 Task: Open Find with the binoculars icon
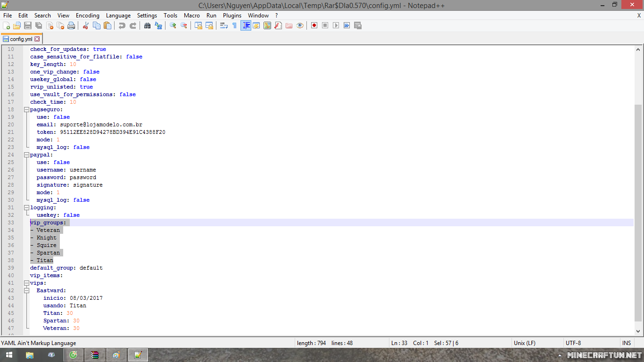[148, 25]
